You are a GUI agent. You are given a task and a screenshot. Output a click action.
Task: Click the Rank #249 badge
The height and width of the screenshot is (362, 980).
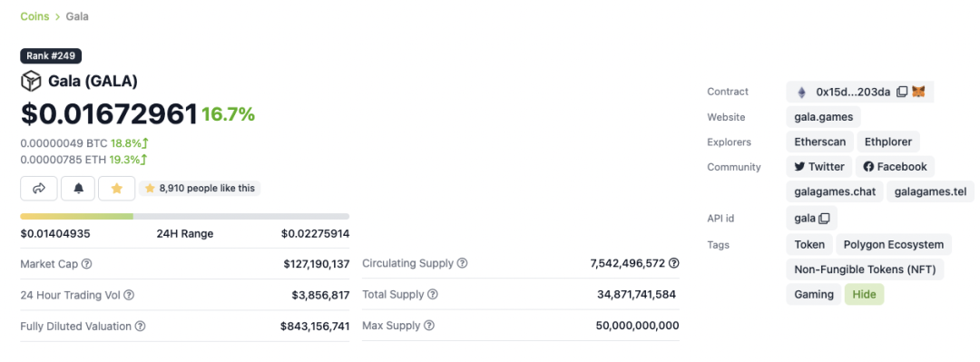(51, 55)
